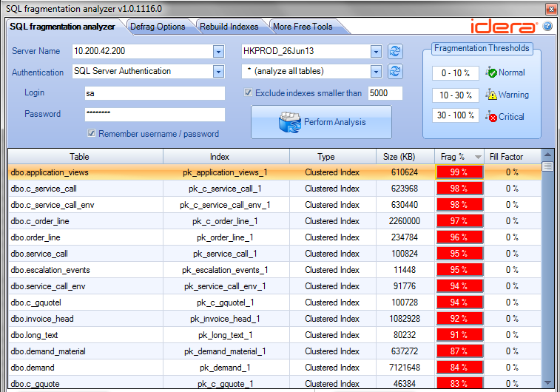Open the Authentication type dropdown

[218, 72]
